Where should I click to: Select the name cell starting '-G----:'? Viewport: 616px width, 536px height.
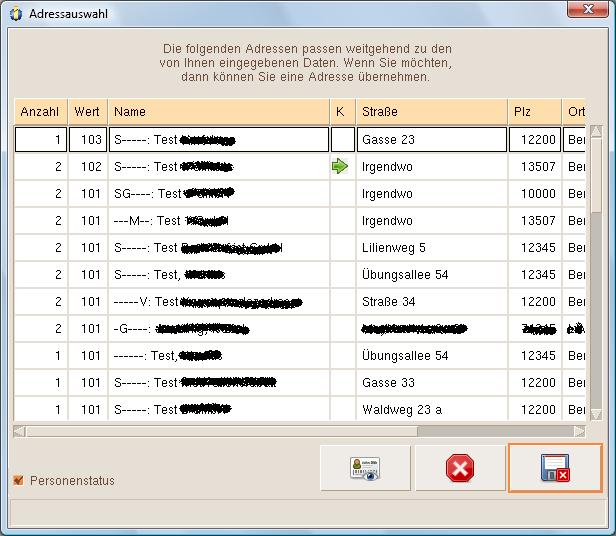219,329
